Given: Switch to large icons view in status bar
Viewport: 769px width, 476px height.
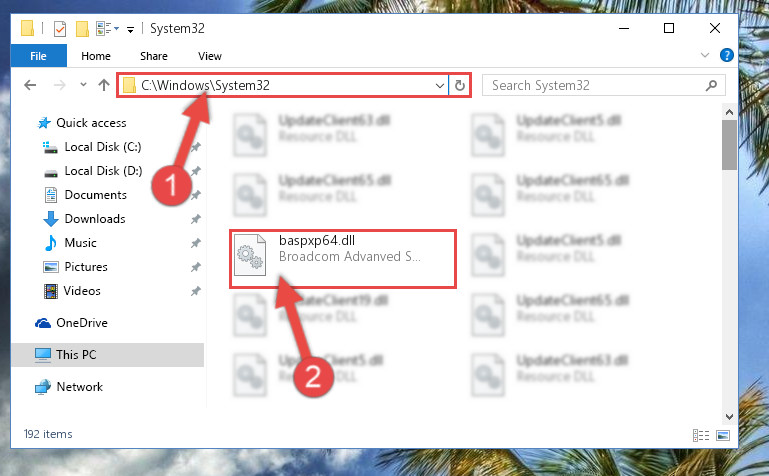Looking at the screenshot, I should point(723,435).
